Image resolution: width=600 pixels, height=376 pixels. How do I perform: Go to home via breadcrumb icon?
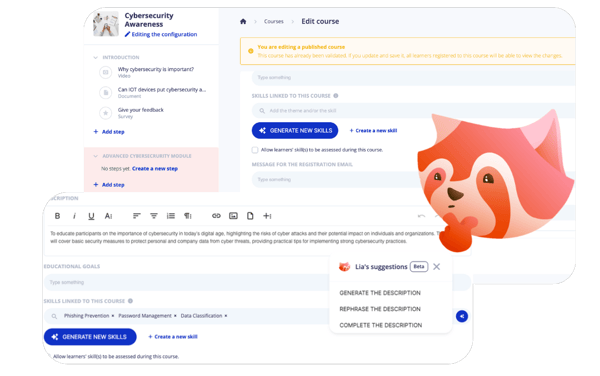(243, 21)
